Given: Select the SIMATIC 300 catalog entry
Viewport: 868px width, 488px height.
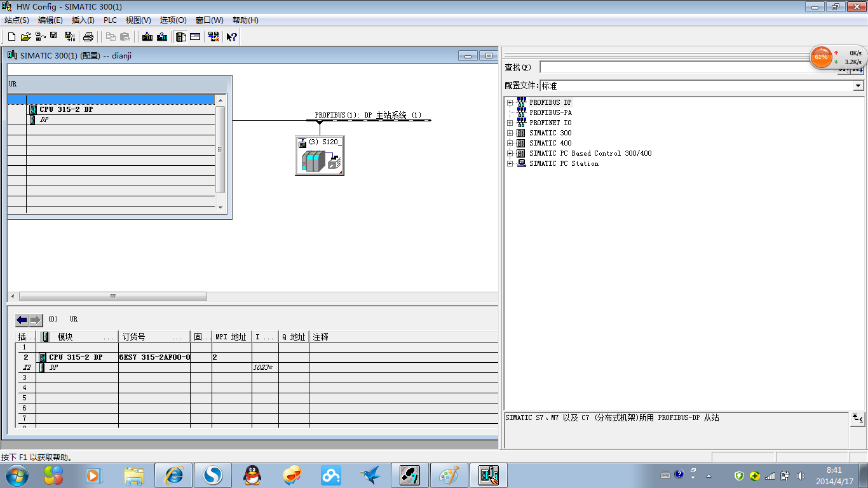Looking at the screenshot, I should pos(550,133).
